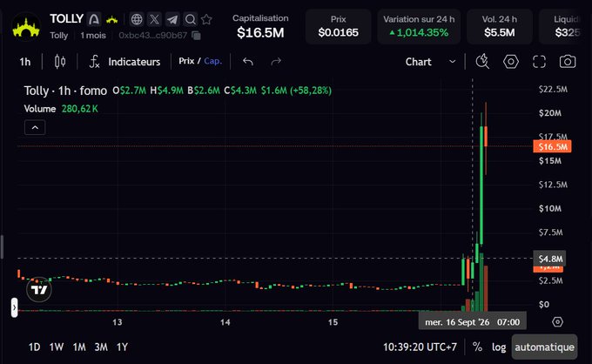Click the $4.8M crosshair price label
592x364 pixels.
pyautogui.click(x=549, y=259)
